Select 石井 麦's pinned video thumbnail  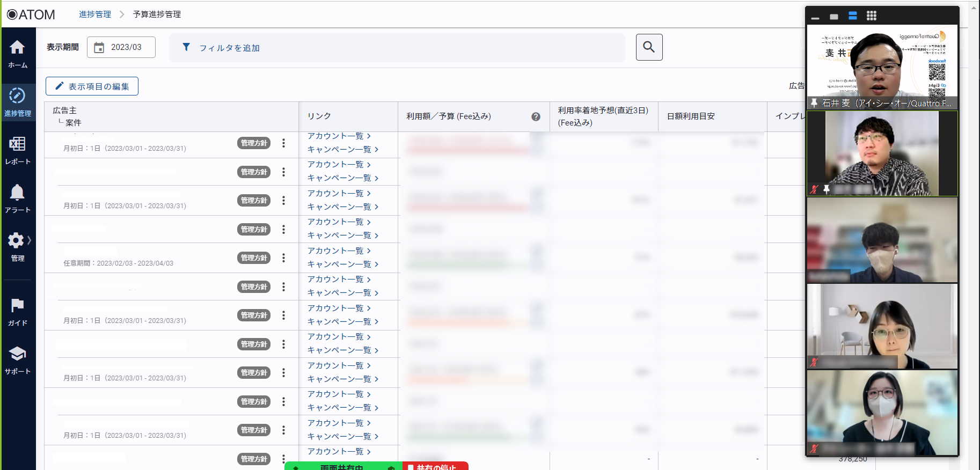tap(882, 67)
